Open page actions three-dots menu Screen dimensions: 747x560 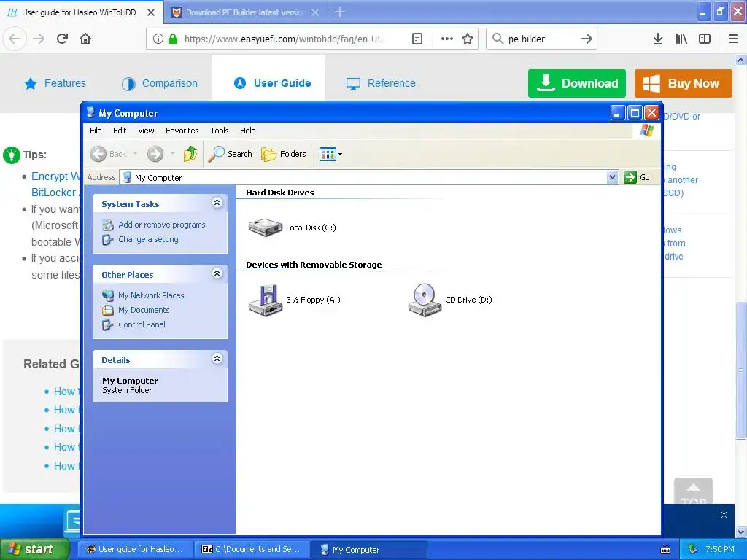tap(447, 39)
